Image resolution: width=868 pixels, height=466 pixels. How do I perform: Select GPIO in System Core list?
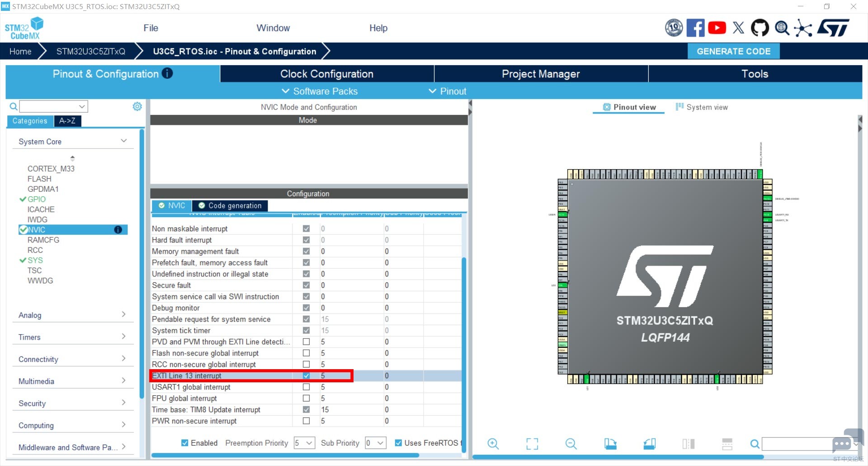pos(36,199)
